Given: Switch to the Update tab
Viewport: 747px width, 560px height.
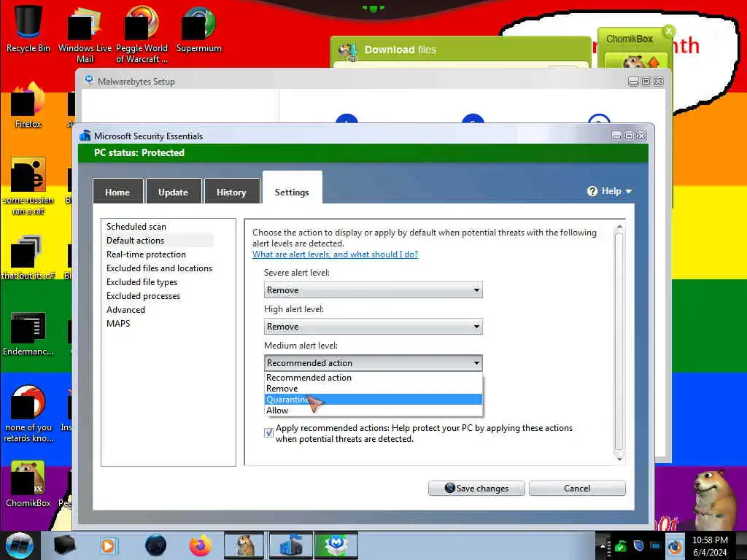Looking at the screenshot, I should pos(174,192).
